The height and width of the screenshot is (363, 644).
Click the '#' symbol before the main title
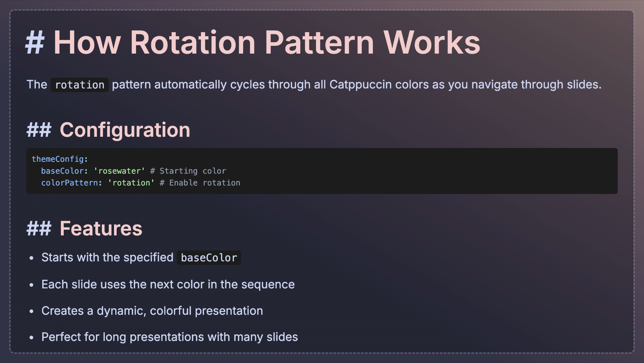click(35, 43)
